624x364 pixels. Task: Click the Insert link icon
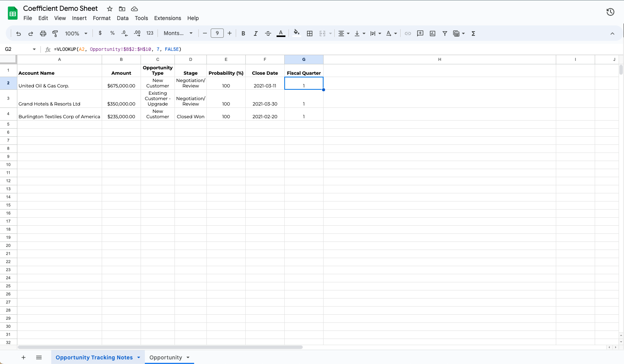click(408, 34)
